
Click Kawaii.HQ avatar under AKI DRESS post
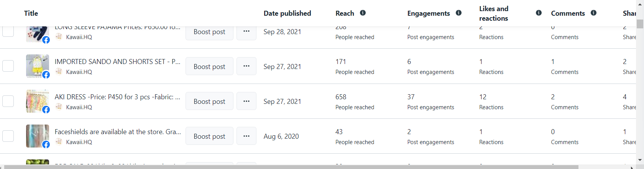(x=59, y=107)
